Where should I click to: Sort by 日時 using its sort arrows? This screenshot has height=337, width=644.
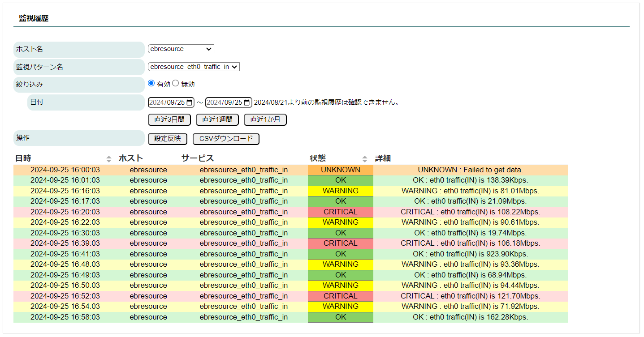coord(108,158)
